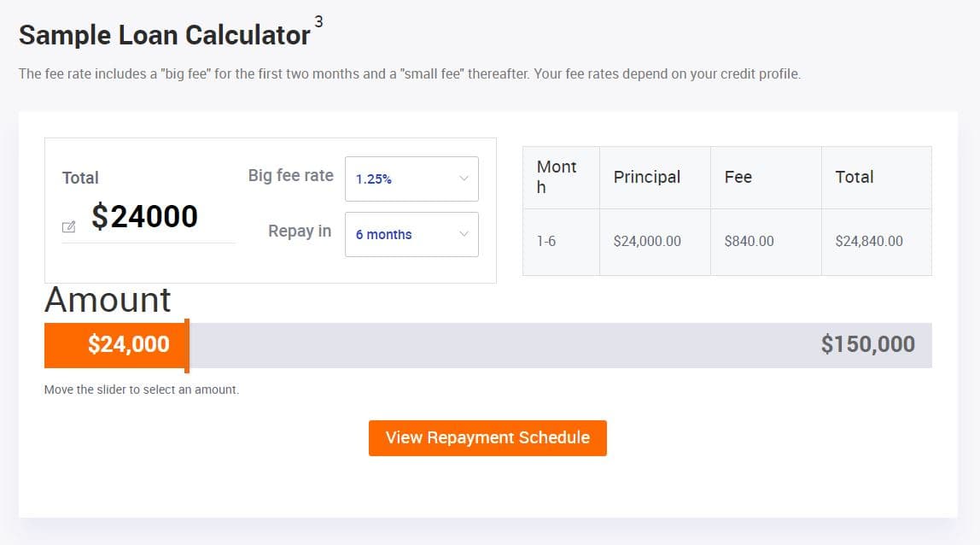Screen dimensions: 980x545
Task: Click the $24000 total amount field
Action: point(145,217)
